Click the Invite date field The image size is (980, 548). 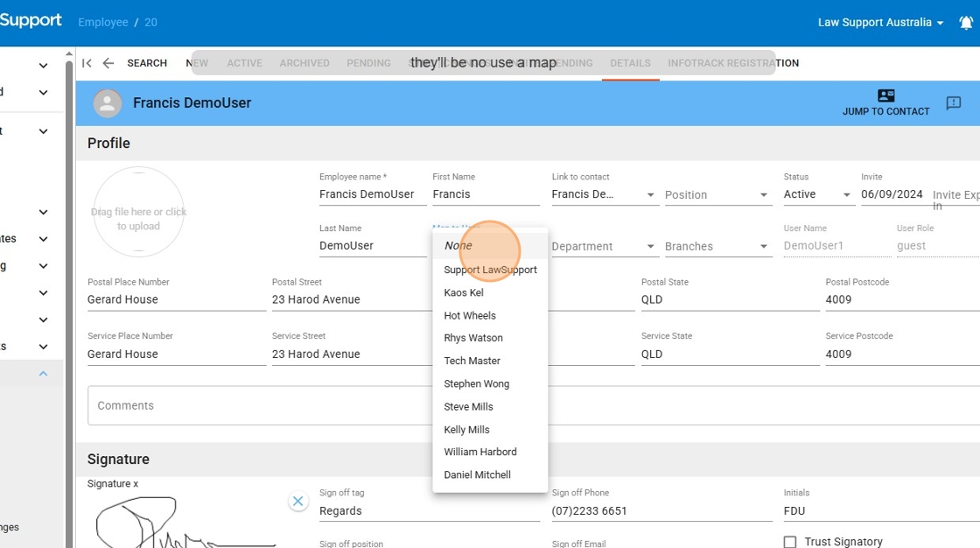click(892, 194)
